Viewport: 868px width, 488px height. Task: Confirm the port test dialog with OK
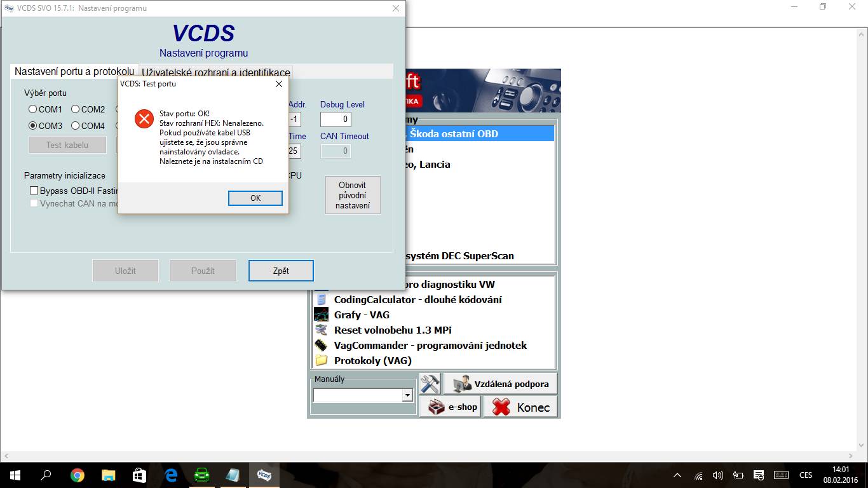tap(255, 198)
